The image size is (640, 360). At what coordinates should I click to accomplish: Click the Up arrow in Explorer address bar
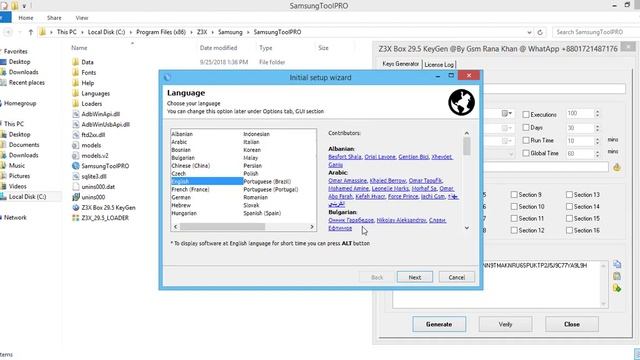(31, 32)
